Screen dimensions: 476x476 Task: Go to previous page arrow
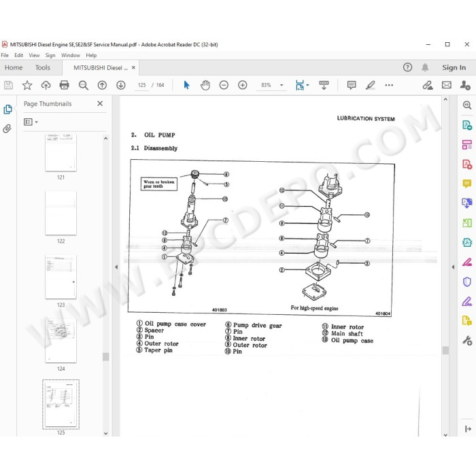click(102, 85)
